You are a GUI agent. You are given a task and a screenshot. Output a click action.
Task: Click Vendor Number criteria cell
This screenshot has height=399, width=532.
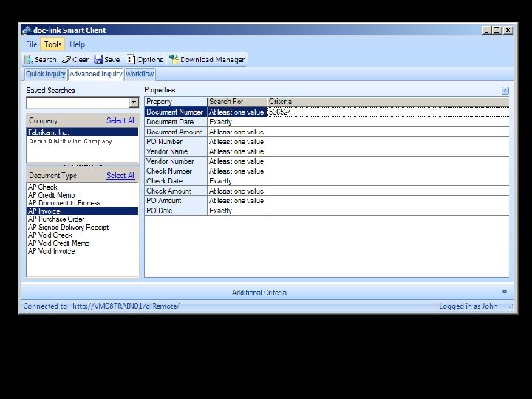388,161
